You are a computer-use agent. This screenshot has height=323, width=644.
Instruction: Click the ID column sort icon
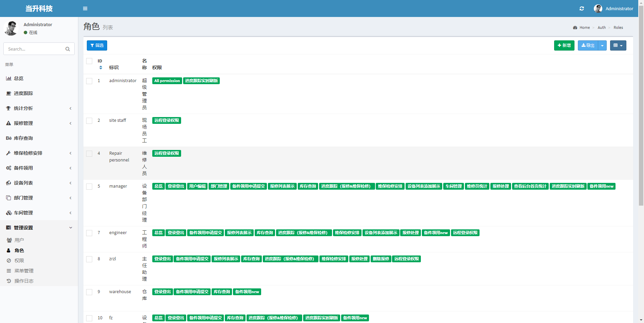click(x=100, y=68)
